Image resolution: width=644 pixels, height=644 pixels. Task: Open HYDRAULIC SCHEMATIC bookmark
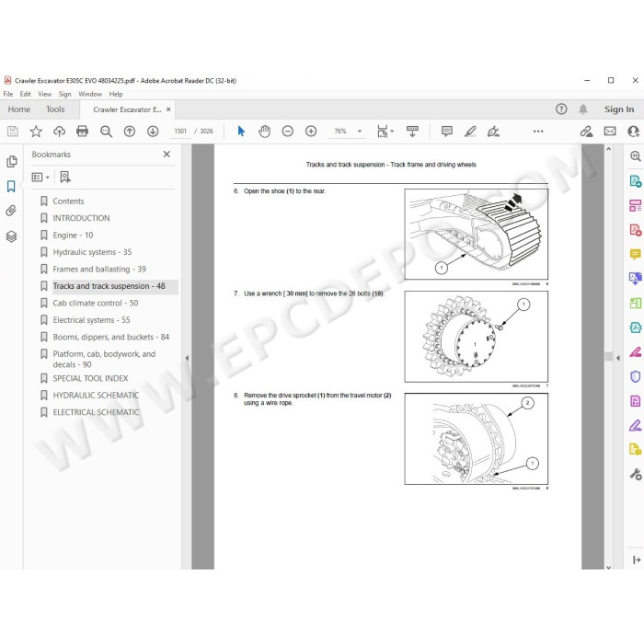[96, 395]
